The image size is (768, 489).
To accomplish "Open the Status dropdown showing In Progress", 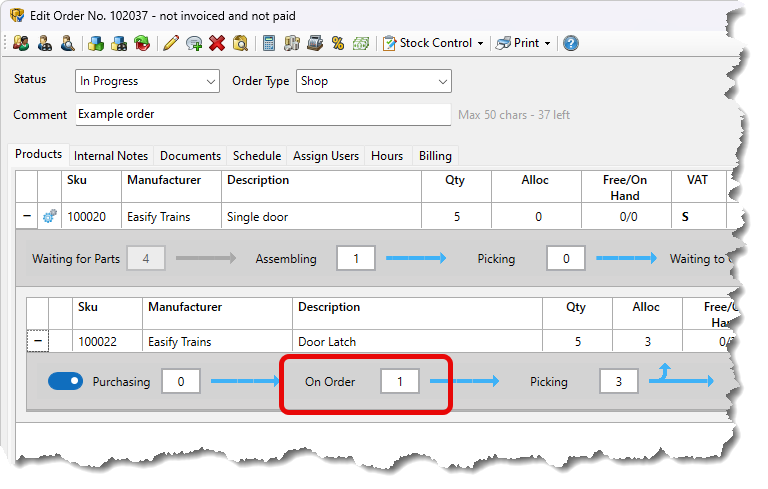I will pos(148,81).
